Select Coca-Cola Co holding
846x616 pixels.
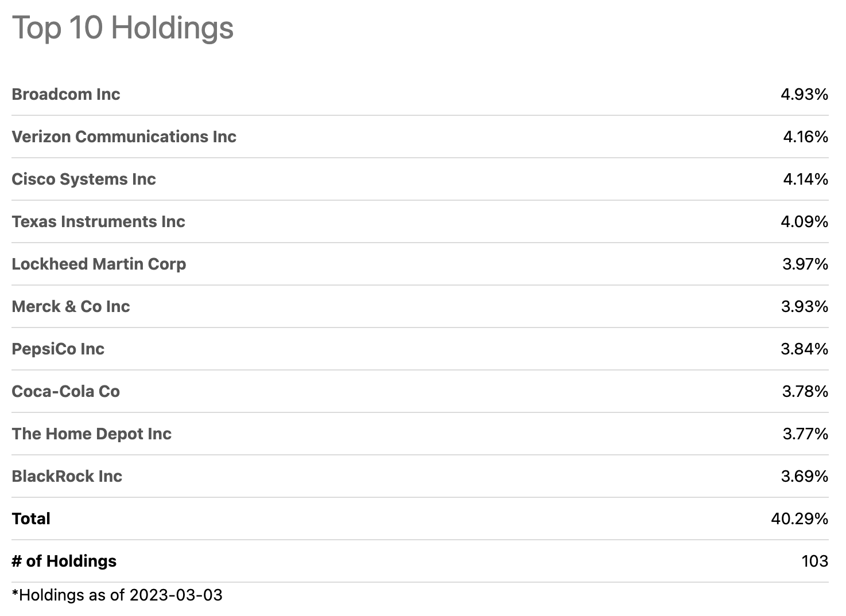pos(66,391)
